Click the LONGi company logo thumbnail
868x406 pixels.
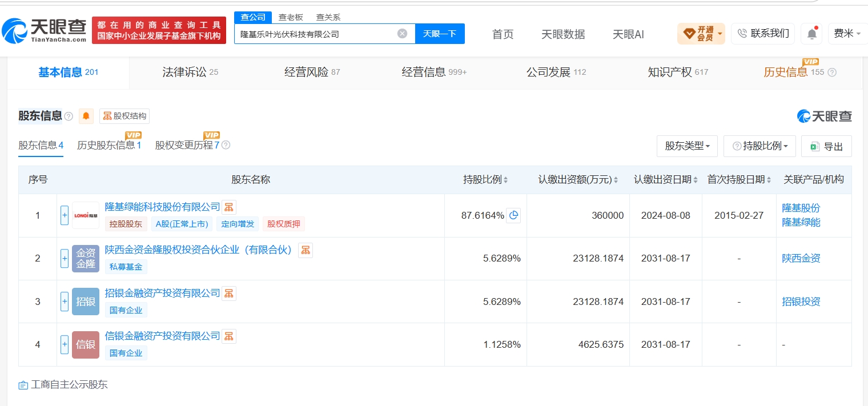[86, 215]
